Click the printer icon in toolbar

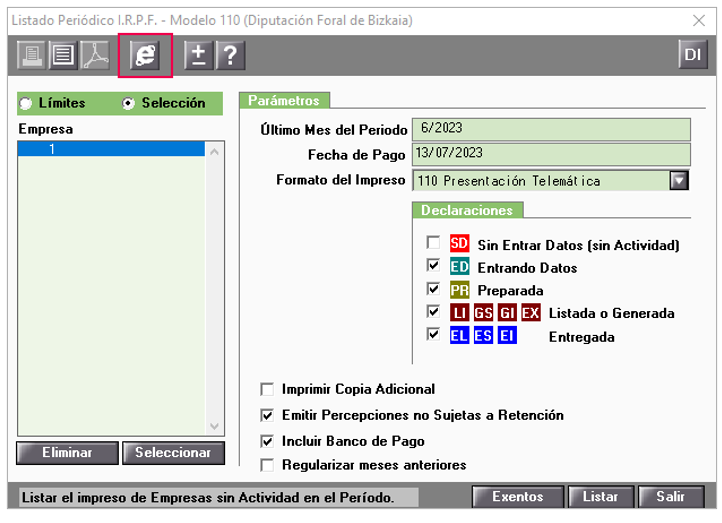[x=33, y=56]
